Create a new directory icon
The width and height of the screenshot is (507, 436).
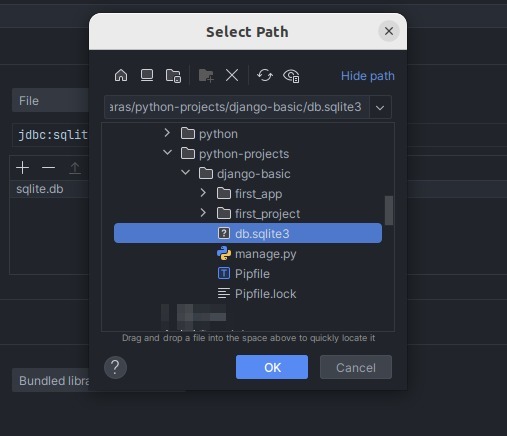(x=206, y=75)
